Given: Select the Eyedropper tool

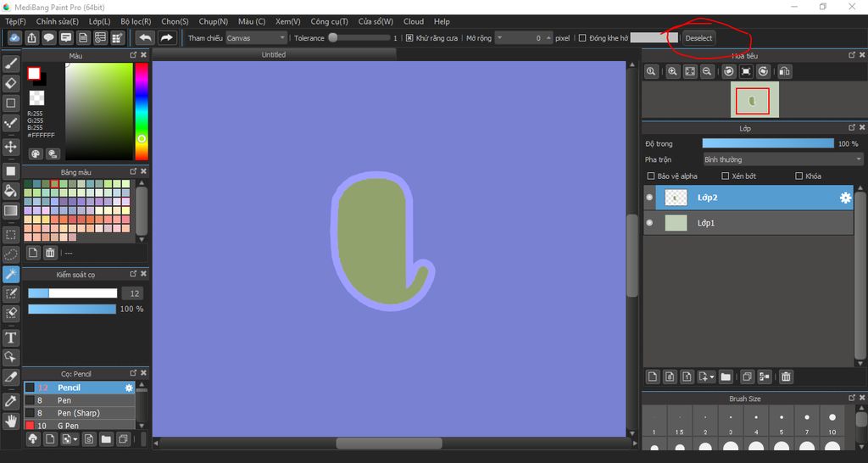Looking at the screenshot, I should (x=10, y=402).
